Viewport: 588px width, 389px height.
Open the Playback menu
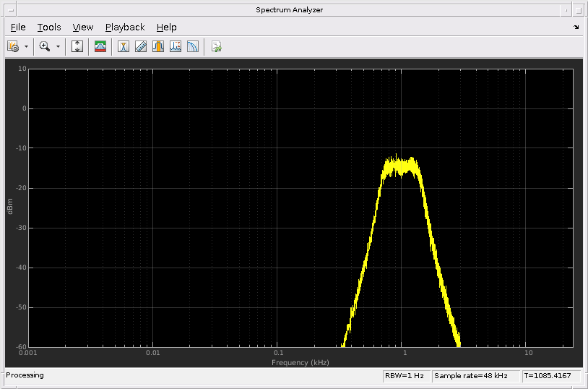click(125, 27)
